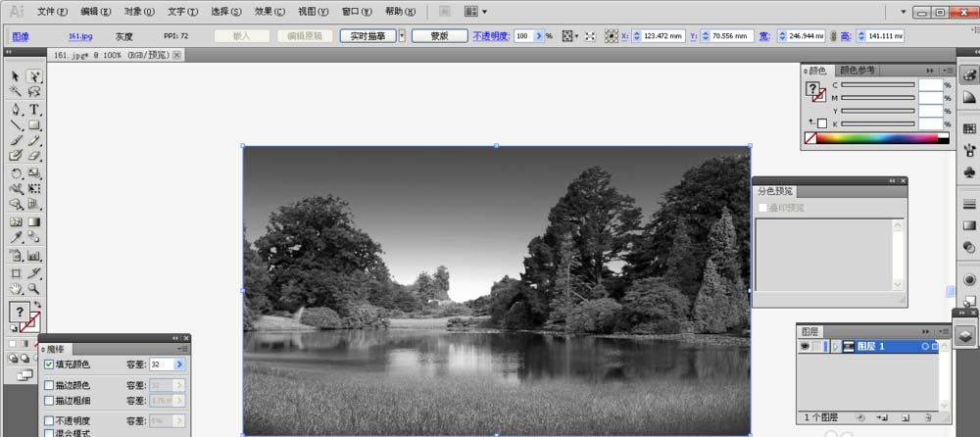Open the 效果(C) menu
This screenshot has width=980, height=437.
tap(269, 11)
